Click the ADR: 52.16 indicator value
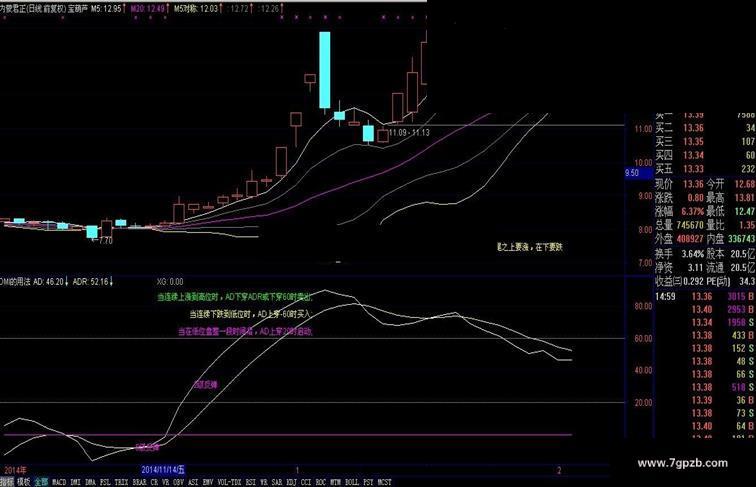The width and height of the screenshot is (756, 487). pyautogui.click(x=93, y=282)
